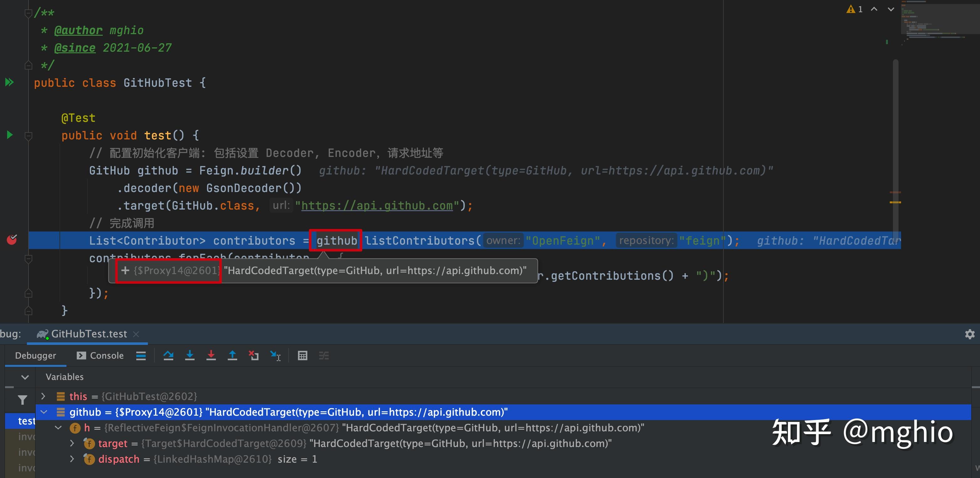
Task: Click the Step Into icon
Action: [x=190, y=356]
